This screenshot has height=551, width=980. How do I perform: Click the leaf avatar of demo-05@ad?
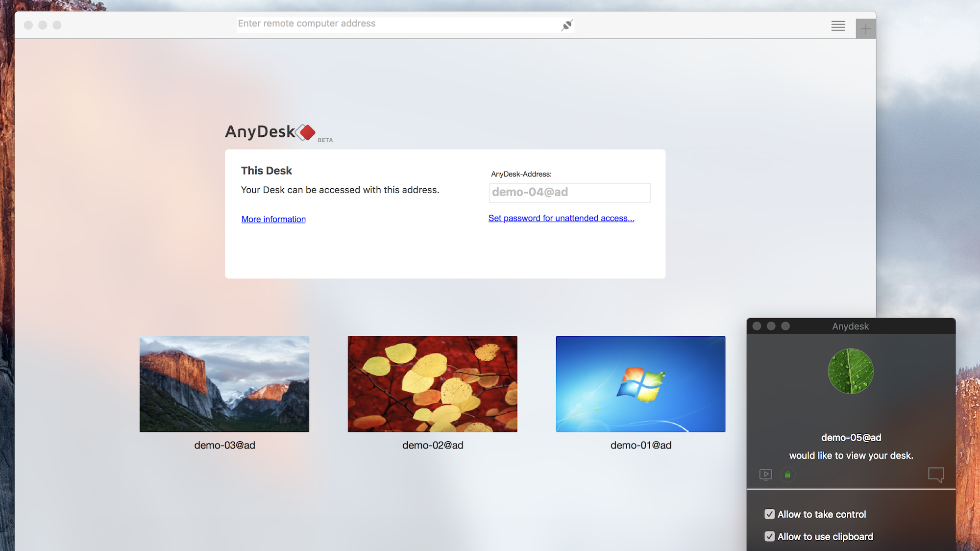[851, 371]
